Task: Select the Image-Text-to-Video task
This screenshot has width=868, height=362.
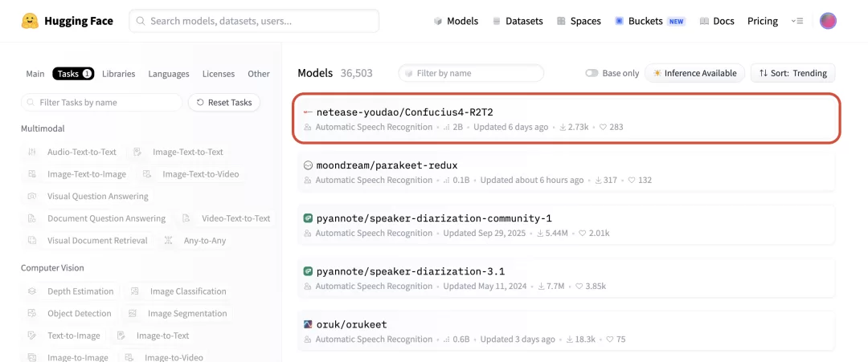Action: point(191,174)
